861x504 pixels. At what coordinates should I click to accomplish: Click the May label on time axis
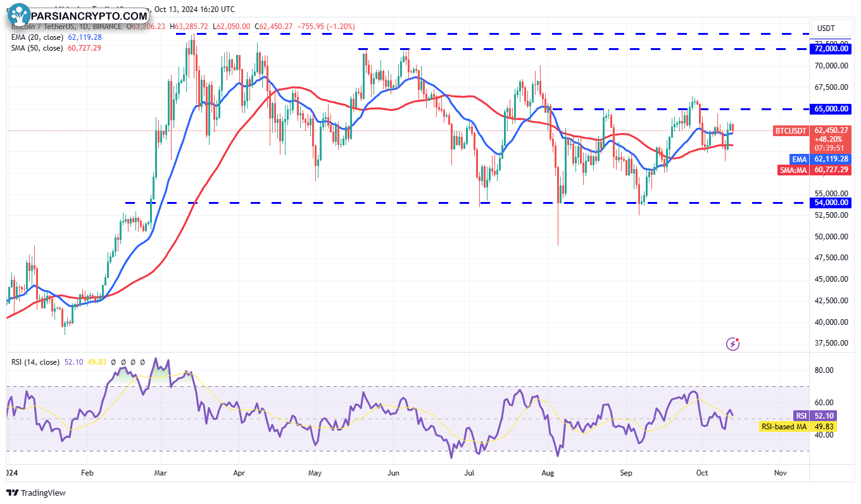tap(316, 472)
